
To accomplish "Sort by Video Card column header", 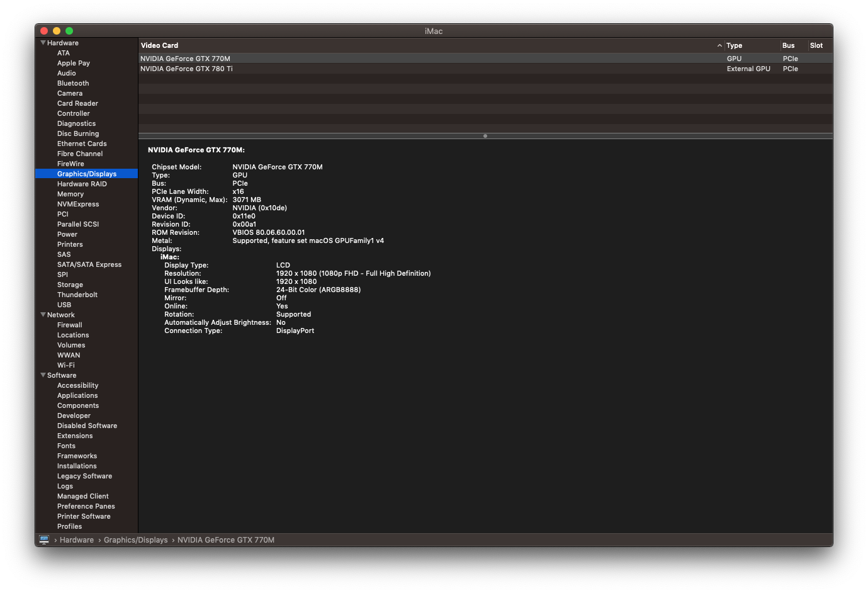I will [x=431, y=45].
